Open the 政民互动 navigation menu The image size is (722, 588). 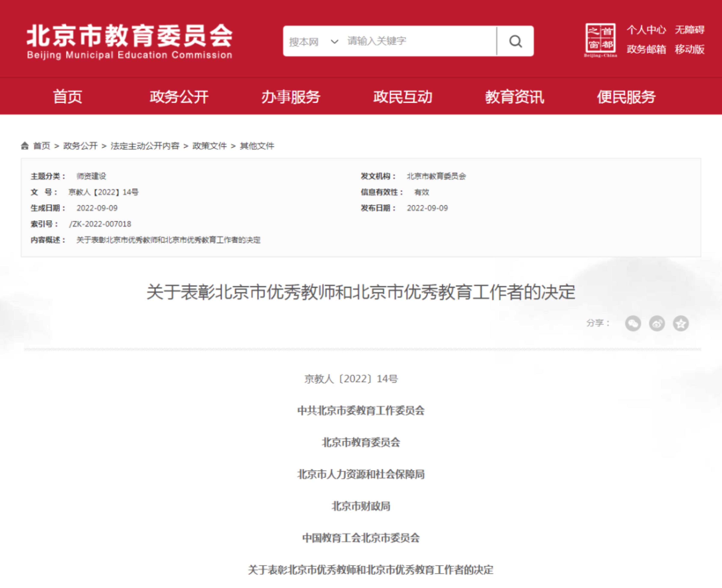(403, 97)
